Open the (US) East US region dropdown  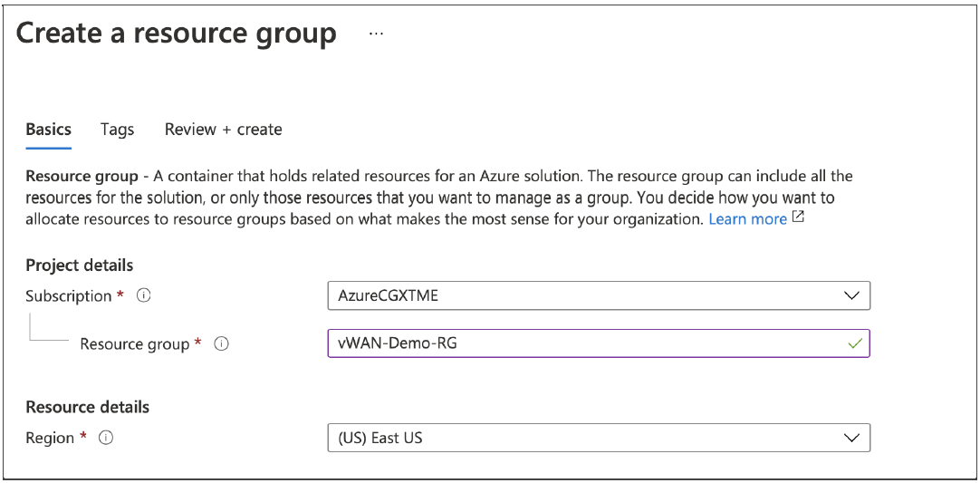[x=580, y=438]
